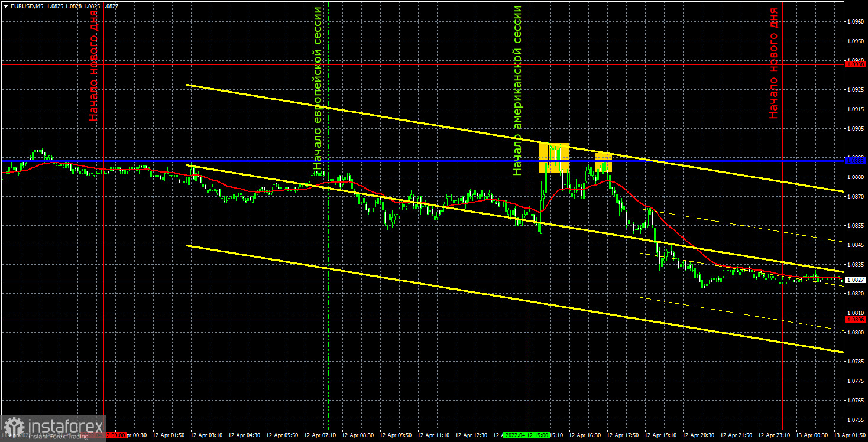Open the chart menu arrow beside EURUSD,M5

point(5,6)
